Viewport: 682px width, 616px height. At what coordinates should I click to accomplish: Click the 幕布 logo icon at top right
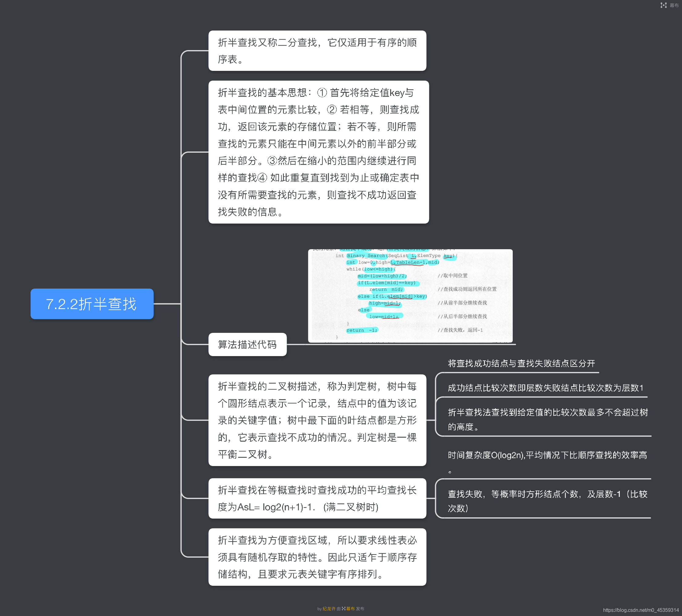pyautogui.click(x=663, y=5)
